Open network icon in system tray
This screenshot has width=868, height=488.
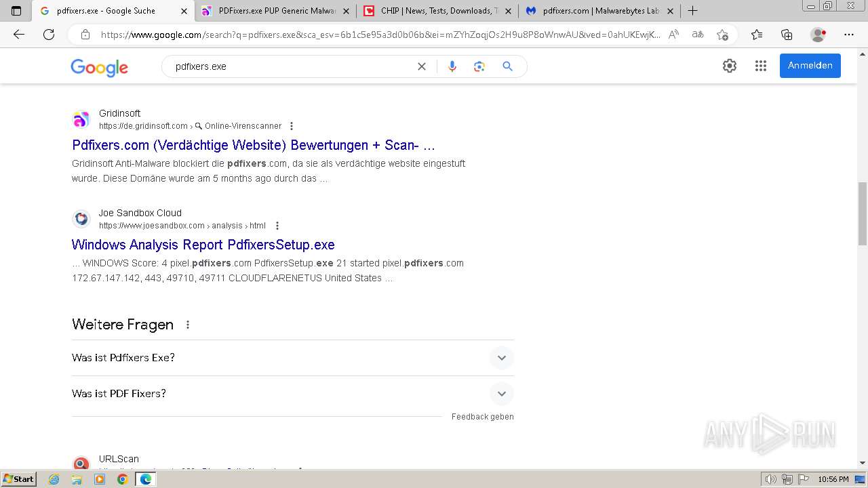tap(787, 479)
